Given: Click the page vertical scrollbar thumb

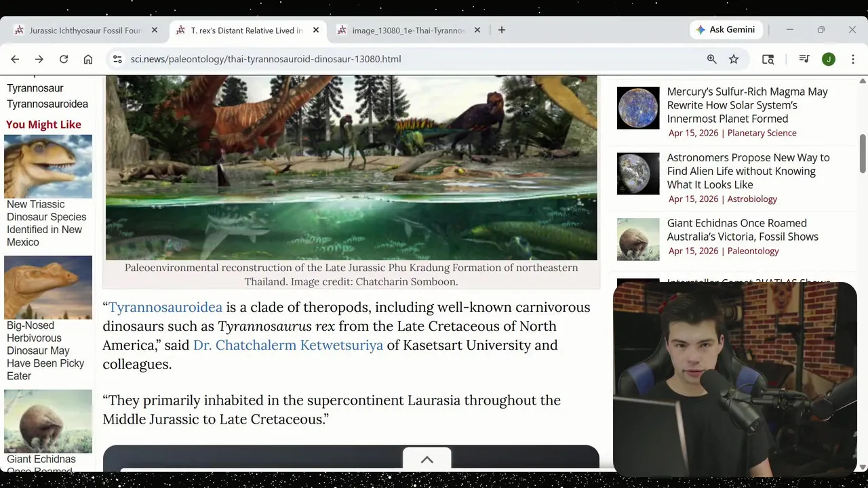Looking at the screenshot, I should pos(863,153).
